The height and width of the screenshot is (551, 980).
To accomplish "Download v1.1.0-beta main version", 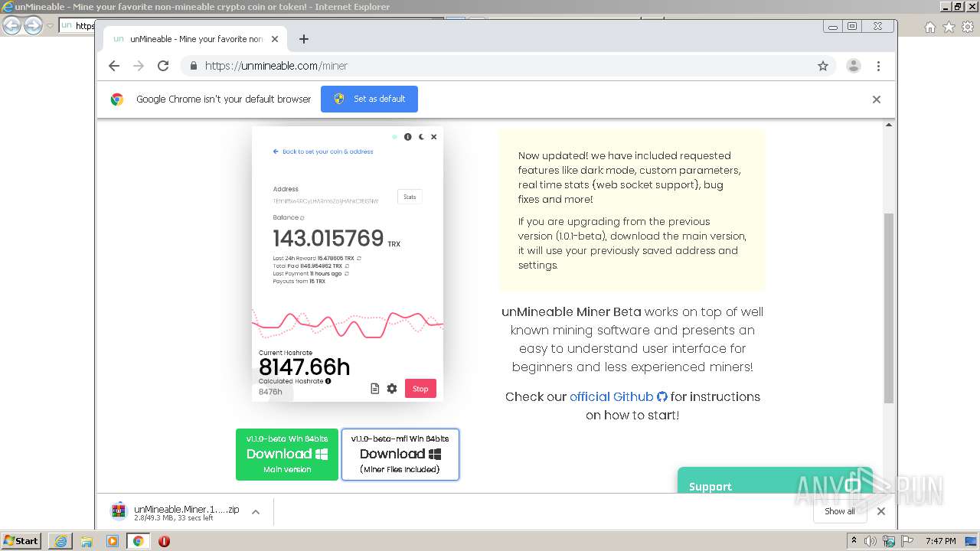I will tap(287, 455).
